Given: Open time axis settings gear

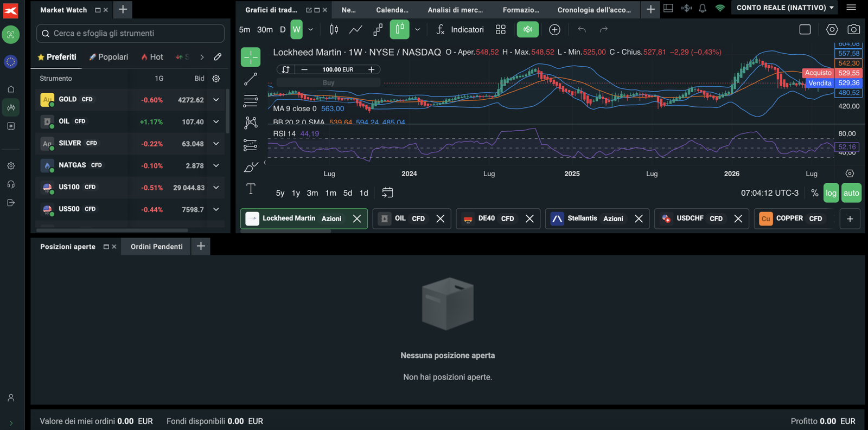Looking at the screenshot, I should pyautogui.click(x=850, y=174).
